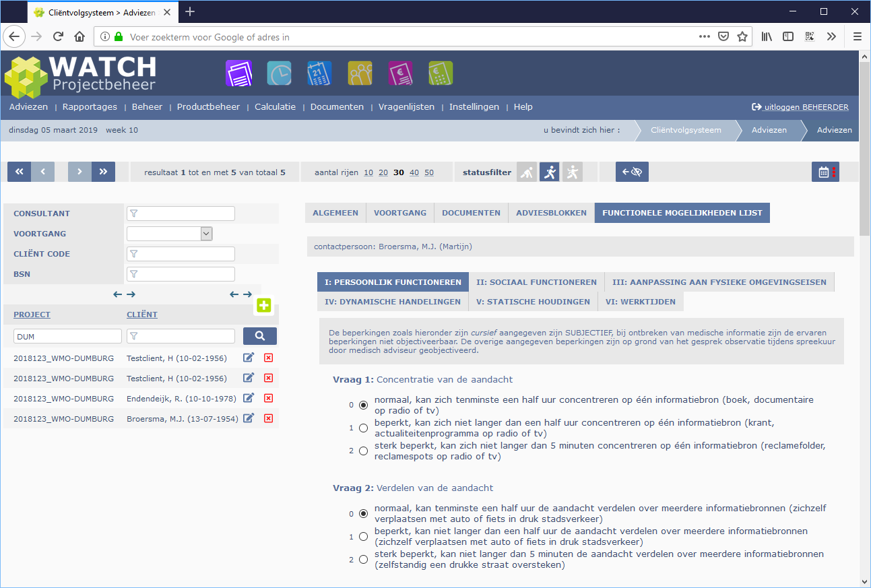Switch to the Algemeen tab
This screenshot has height=588, width=871.
335,212
